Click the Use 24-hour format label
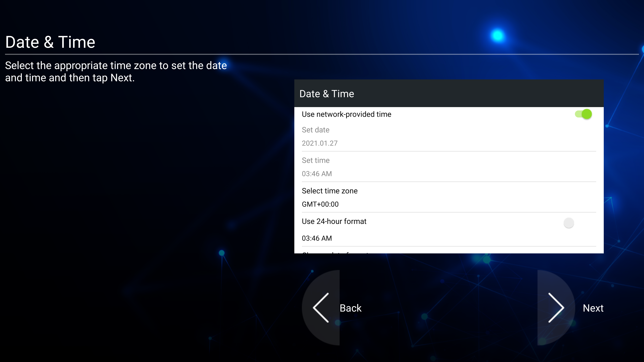The width and height of the screenshot is (644, 362). point(334,221)
